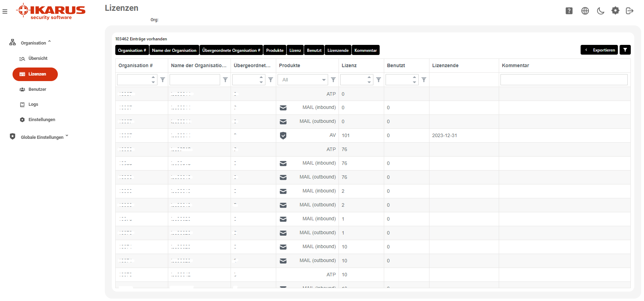Toggle the Lizenz column chip
Screen dimensions: 644x301
tap(295, 50)
